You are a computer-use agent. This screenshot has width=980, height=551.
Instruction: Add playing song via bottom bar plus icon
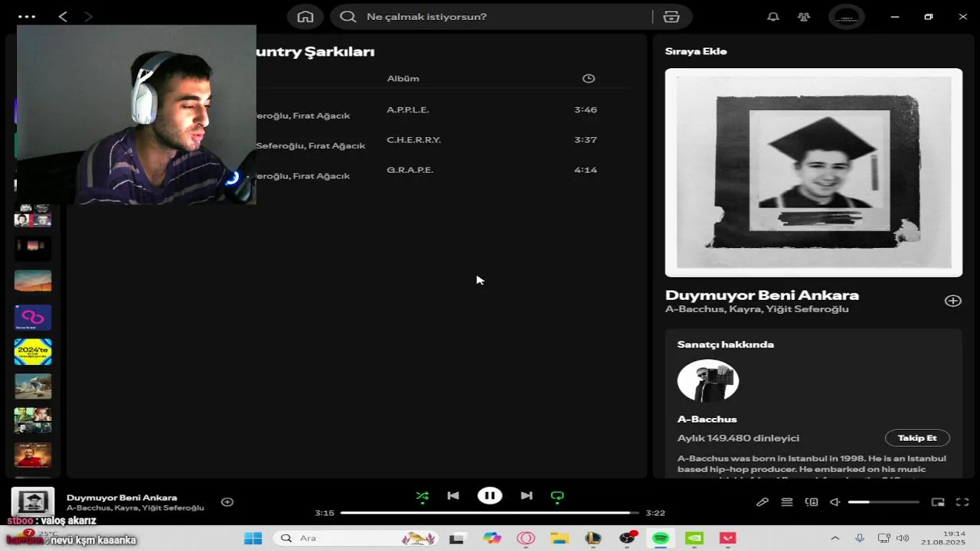coord(227,502)
